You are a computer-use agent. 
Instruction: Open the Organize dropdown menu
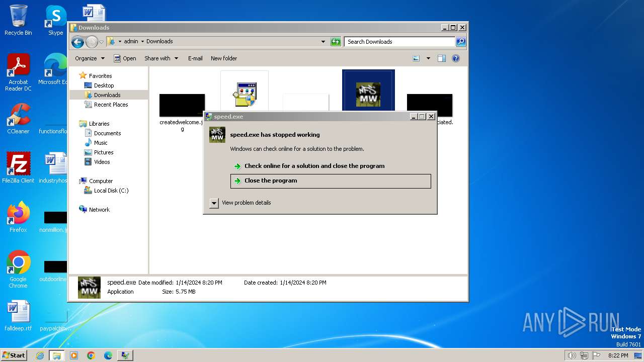pyautogui.click(x=90, y=58)
